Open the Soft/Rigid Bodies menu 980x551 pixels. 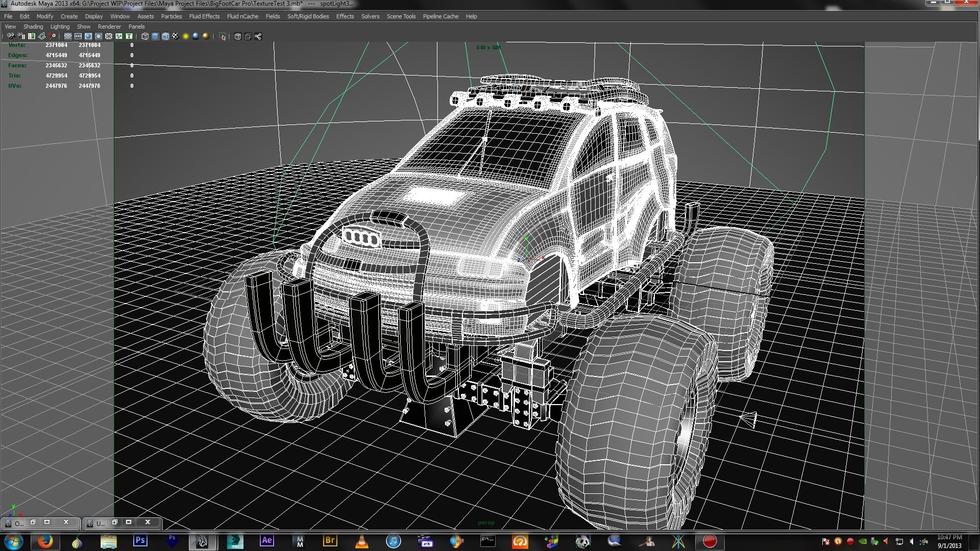(x=308, y=16)
